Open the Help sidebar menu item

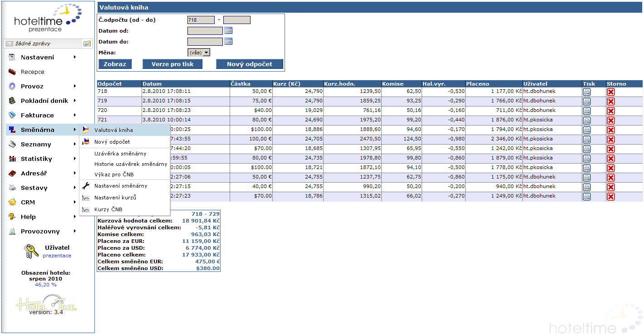[x=42, y=217]
